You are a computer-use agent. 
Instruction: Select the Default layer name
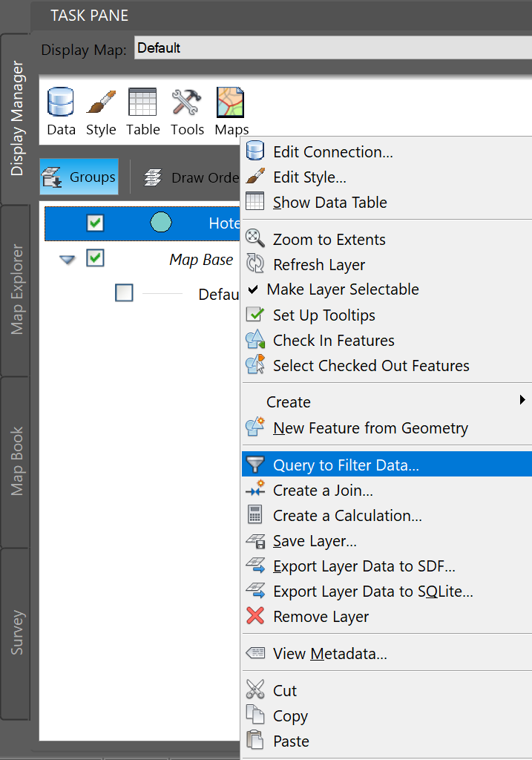coord(219,294)
